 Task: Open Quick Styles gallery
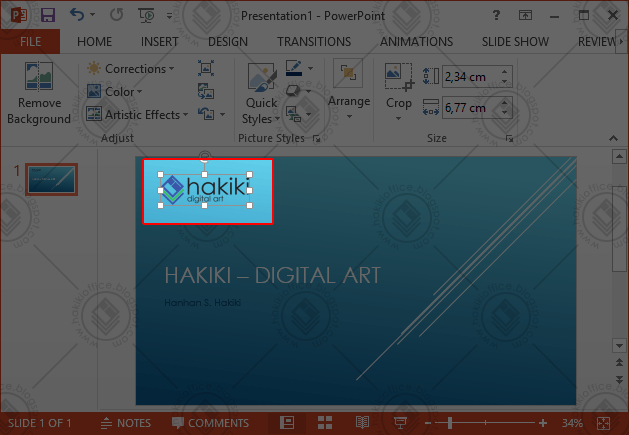261,94
